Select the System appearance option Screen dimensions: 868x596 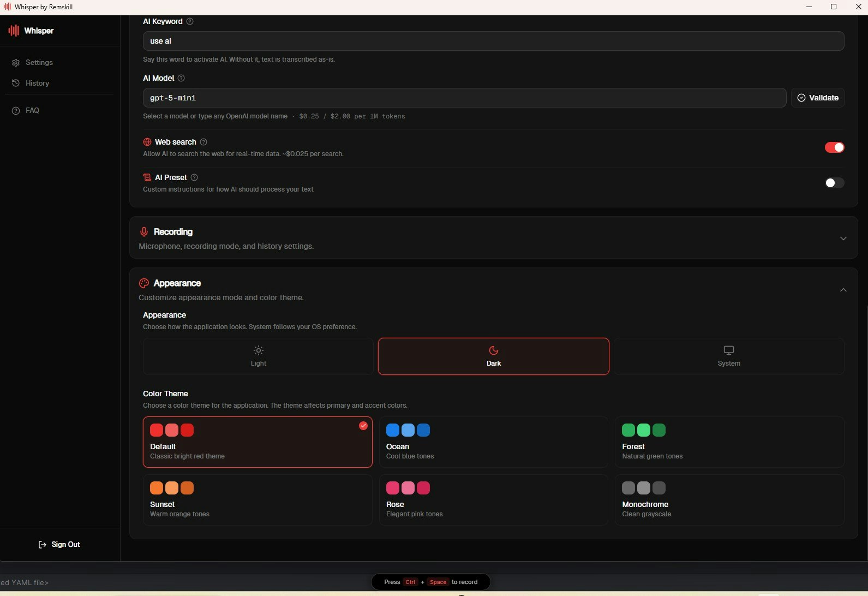729,356
